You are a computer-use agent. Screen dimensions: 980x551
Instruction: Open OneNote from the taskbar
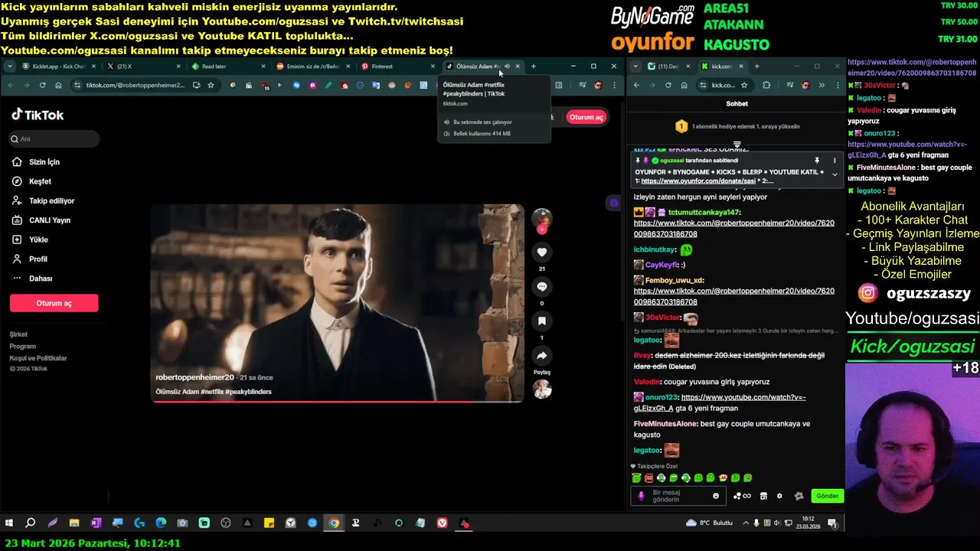point(96,523)
